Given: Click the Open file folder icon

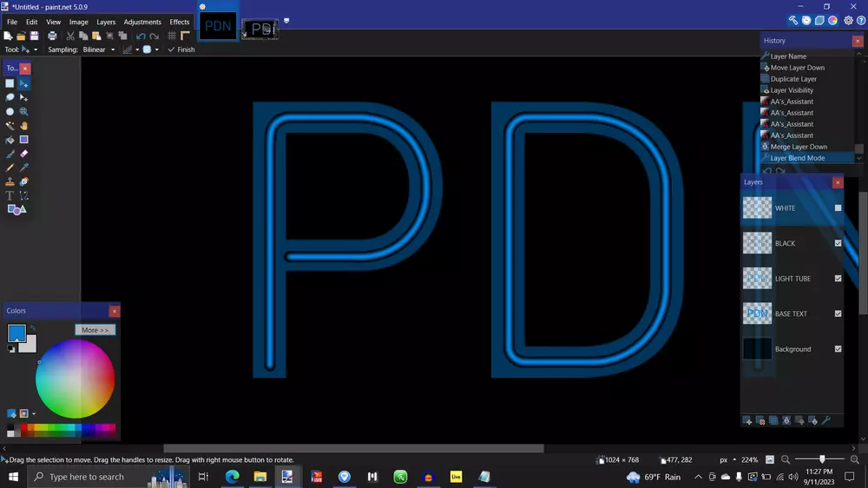Looking at the screenshot, I should click(x=21, y=36).
